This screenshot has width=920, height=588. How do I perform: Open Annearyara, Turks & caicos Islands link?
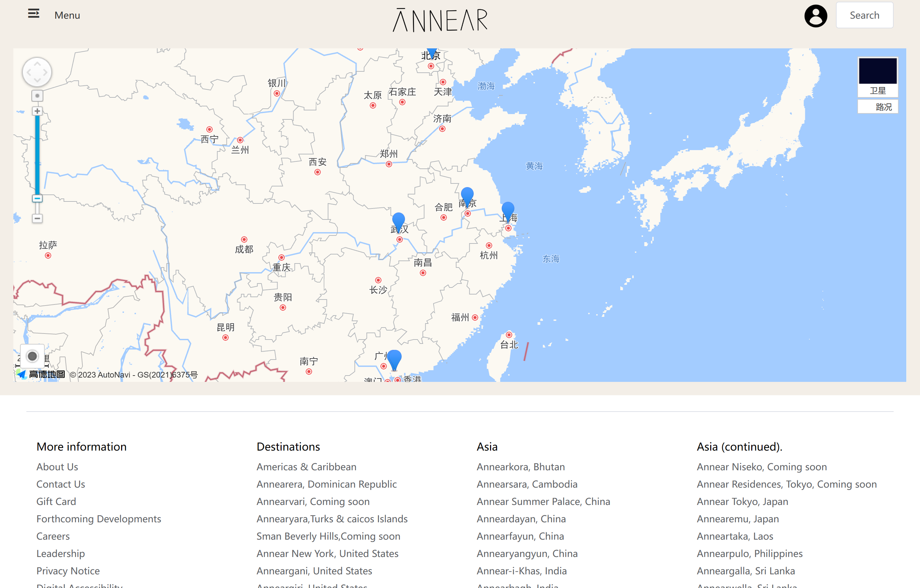[x=332, y=519]
